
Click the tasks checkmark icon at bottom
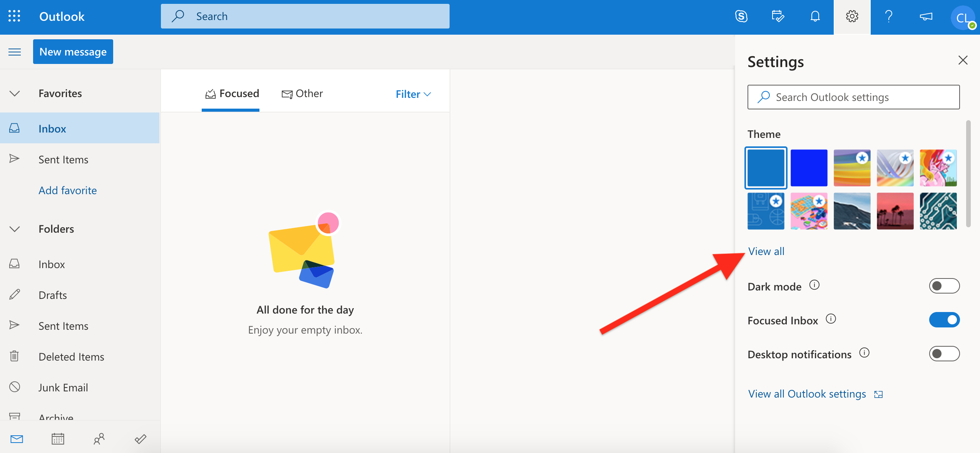pyautogui.click(x=140, y=438)
